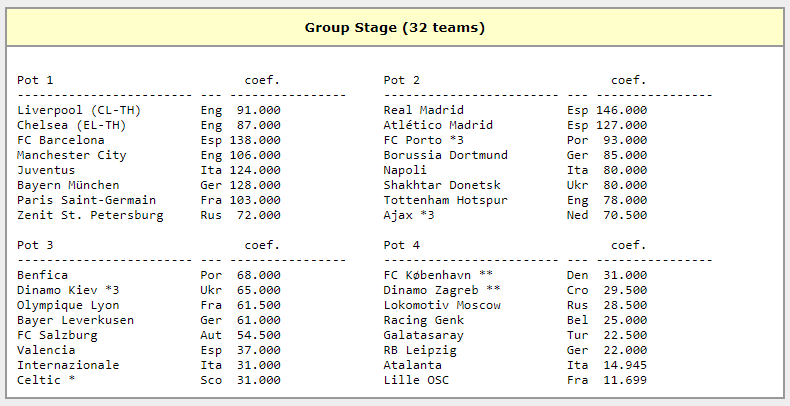Click Lille OSC team name
This screenshot has width=790, height=406.
[x=416, y=380]
